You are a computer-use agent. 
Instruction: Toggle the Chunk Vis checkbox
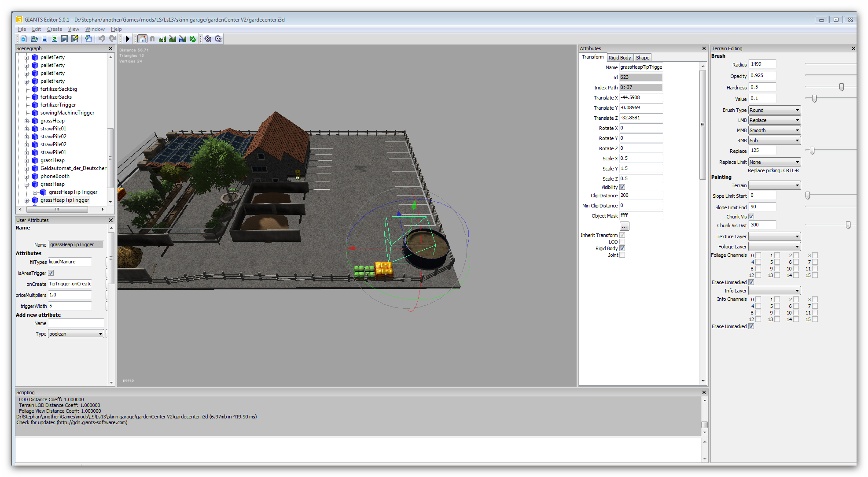point(751,217)
